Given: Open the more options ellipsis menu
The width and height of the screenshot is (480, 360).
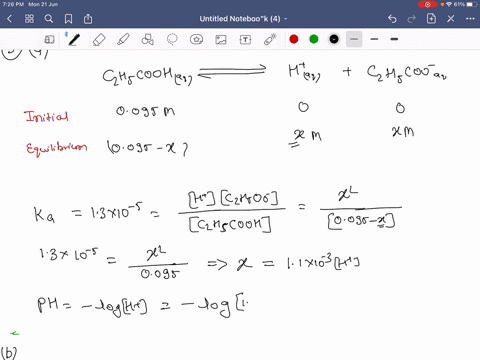Looking at the screenshot, I should point(470,19).
